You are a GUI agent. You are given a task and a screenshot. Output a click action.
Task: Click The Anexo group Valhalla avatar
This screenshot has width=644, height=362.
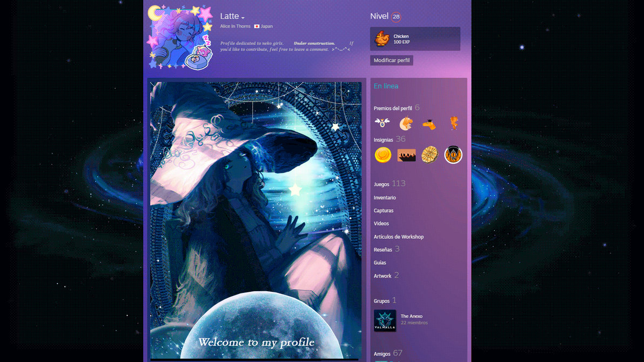pyautogui.click(x=385, y=320)
